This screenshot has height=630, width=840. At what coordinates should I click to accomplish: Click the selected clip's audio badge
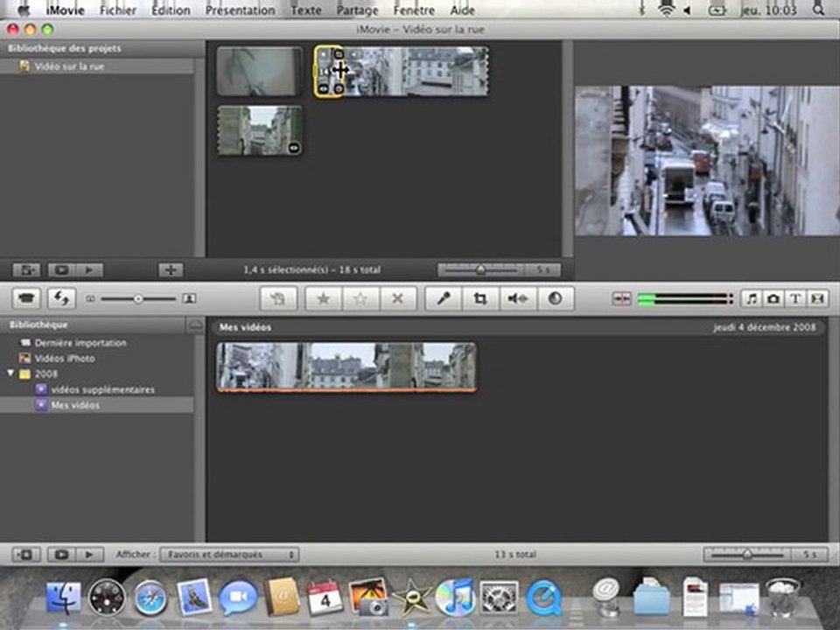pyautogui.click(x=353, y=54)
